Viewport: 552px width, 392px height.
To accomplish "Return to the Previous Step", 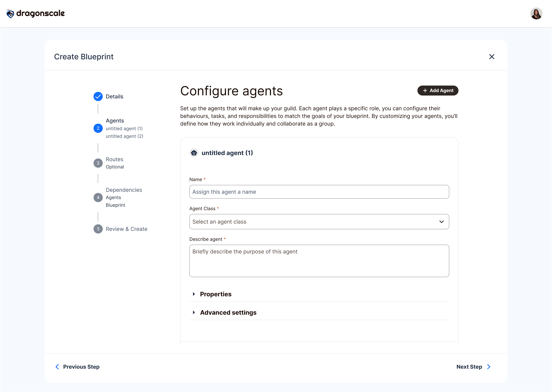I will click(78, 367).
